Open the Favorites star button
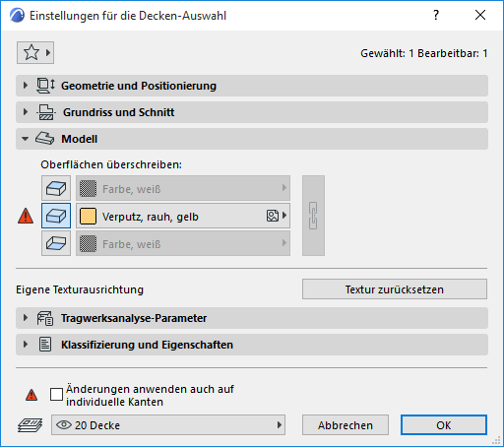The image size is (504, 447). point(35,52)
